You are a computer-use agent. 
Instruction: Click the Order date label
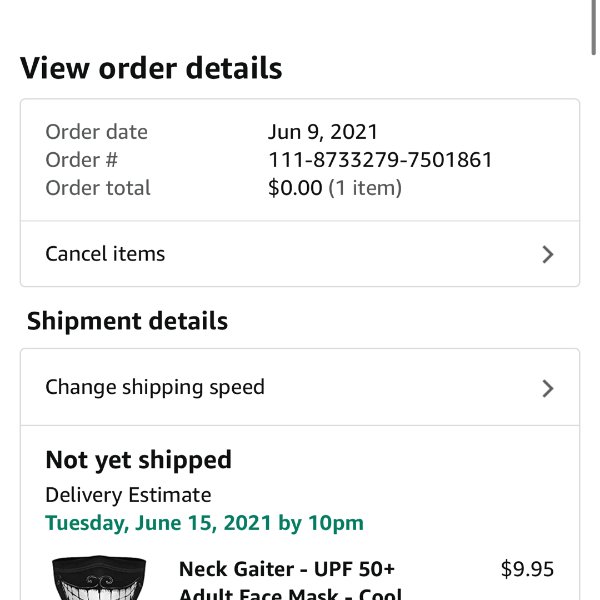tap(96, 132)
